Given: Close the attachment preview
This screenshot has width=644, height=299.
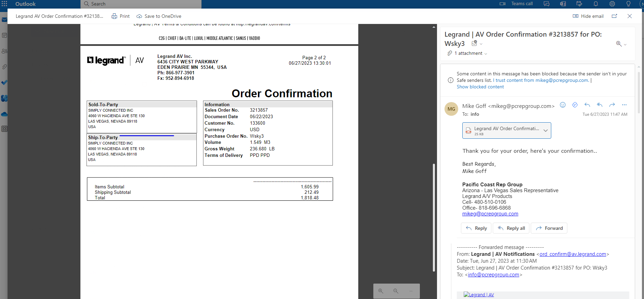Looking at the screenshot, I should [630, 16].
